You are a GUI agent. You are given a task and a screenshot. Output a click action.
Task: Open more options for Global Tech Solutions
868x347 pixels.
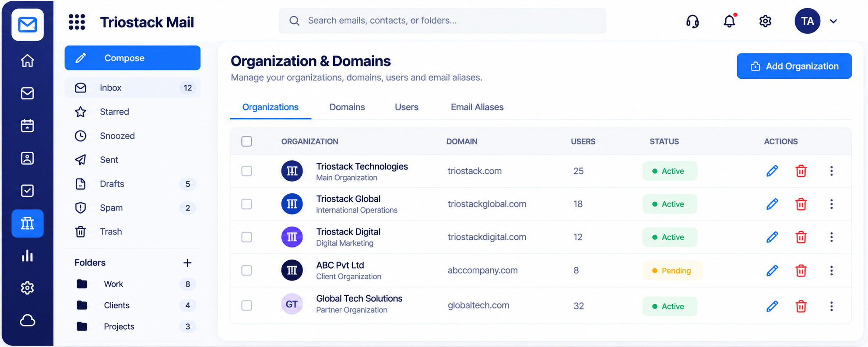pyautogui.click(x=831, y=306)
